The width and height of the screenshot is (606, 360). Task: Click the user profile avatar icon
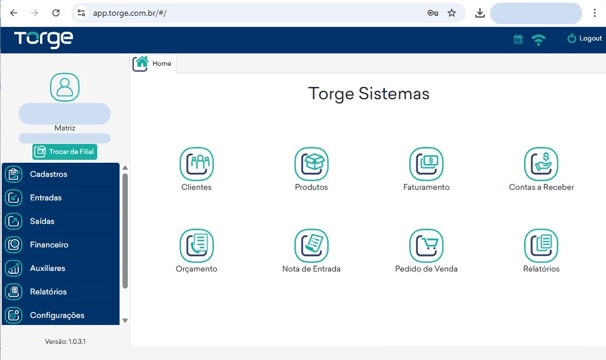click(x=65, y=87)
